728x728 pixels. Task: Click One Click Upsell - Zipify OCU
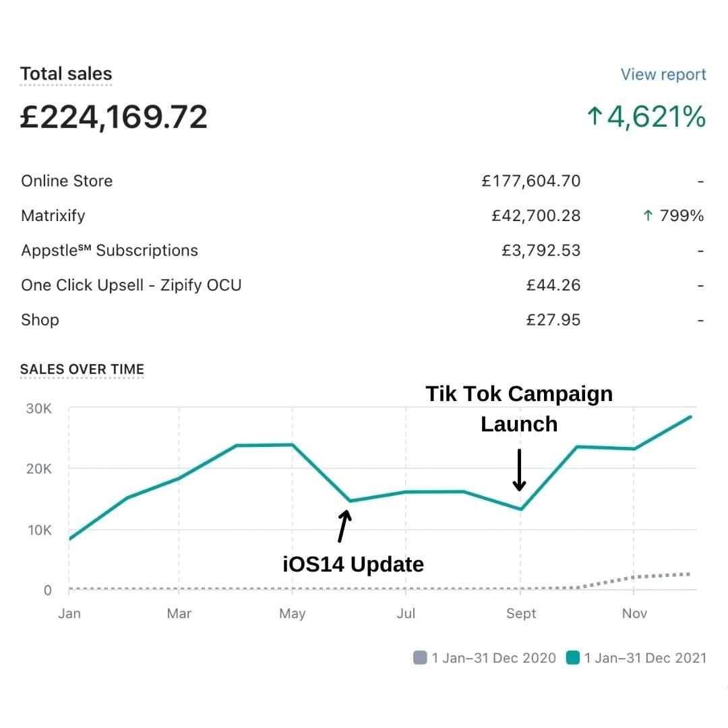click(131, 285)
